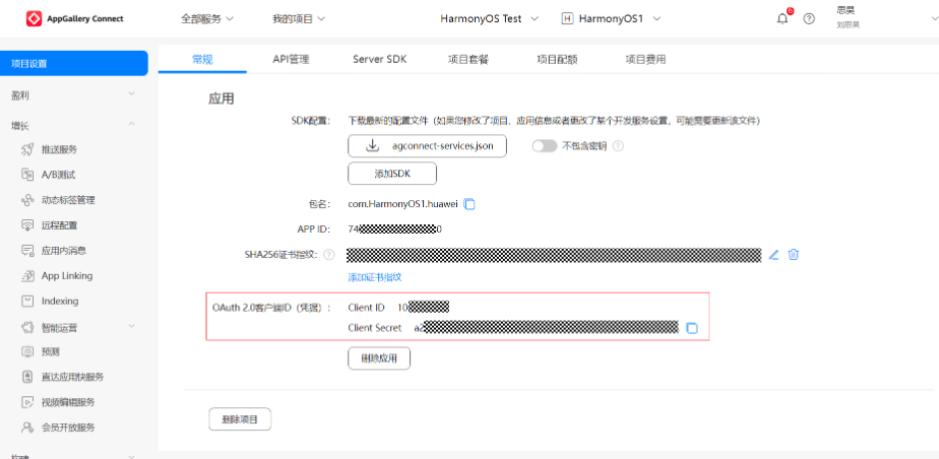The width and height of the screenshot is (939, 459).
Task: Click the Client ID label
Action: pyautogui.click(x=366, y=308)
